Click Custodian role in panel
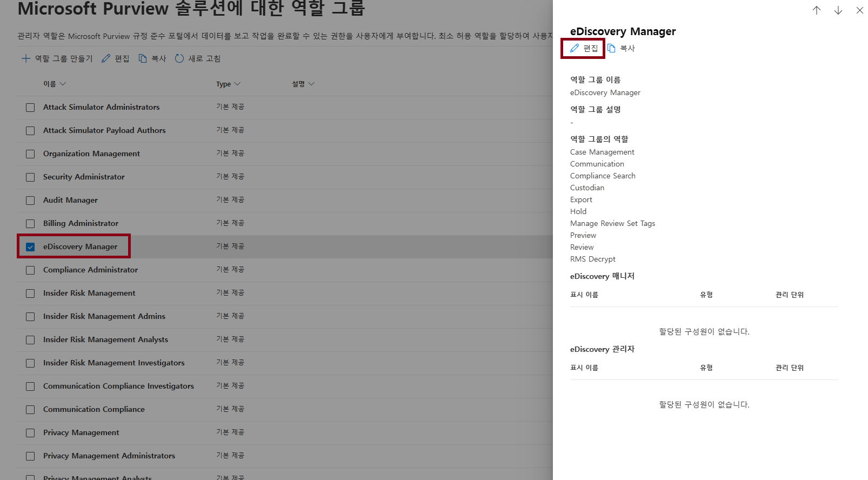868x480 pixels. coord(587,188)
